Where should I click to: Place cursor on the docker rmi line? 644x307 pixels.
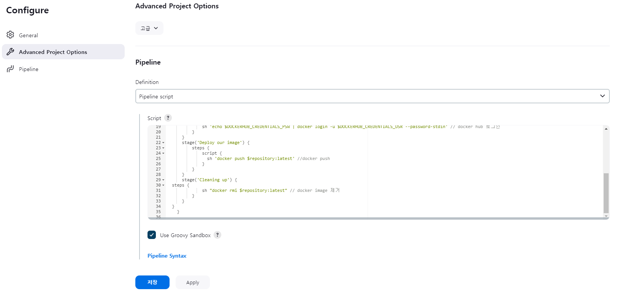(x=271, y=191)
